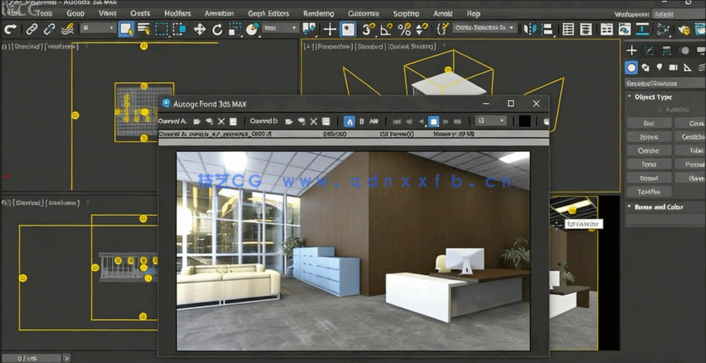
Task: Open the Layer Explorer from toolbar
Action: [586, 29]
